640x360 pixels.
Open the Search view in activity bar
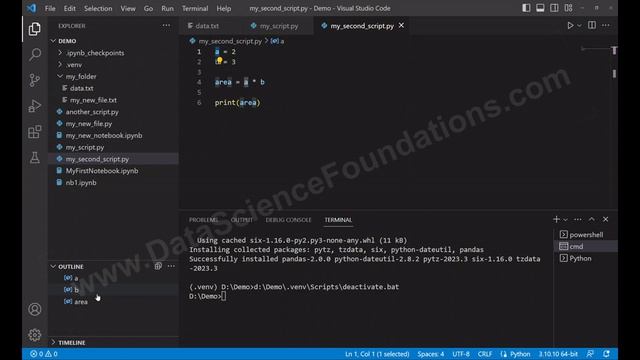(35, 54)
